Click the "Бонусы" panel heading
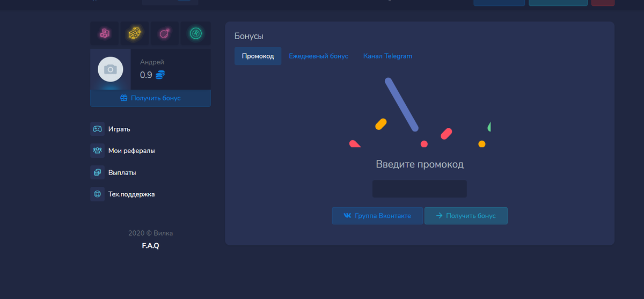This screenshot has width=644, height=299. pyautogui.click(x=249, y=36)
